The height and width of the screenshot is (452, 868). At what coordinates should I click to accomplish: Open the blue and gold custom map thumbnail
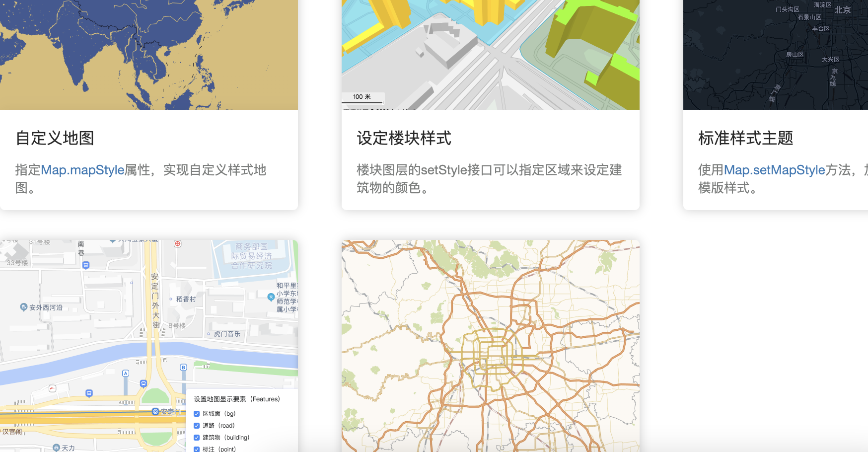coord(149,55)
